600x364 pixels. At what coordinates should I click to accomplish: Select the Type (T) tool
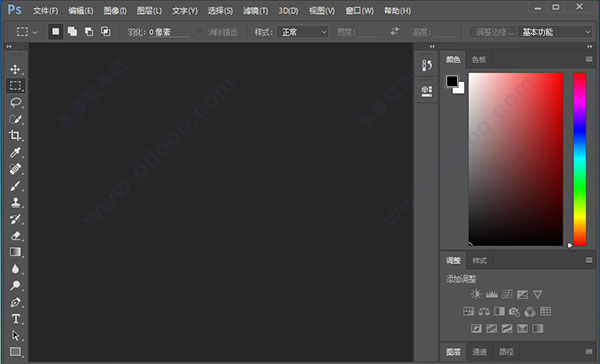click(15, 318)
